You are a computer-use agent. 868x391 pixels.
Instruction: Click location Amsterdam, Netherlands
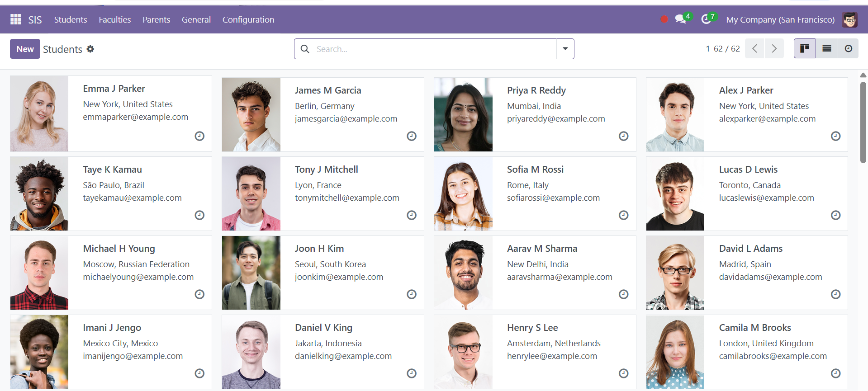(554, 343)
